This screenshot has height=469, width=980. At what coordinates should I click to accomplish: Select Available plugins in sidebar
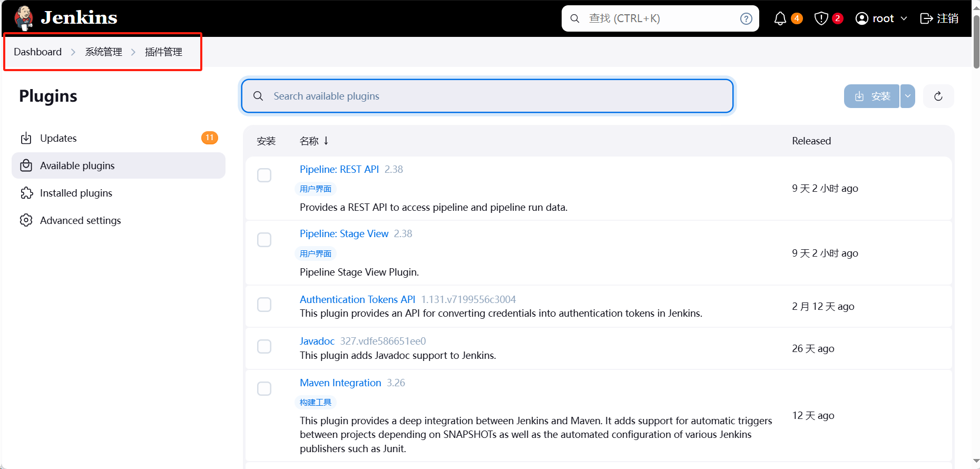click(119, 165)
